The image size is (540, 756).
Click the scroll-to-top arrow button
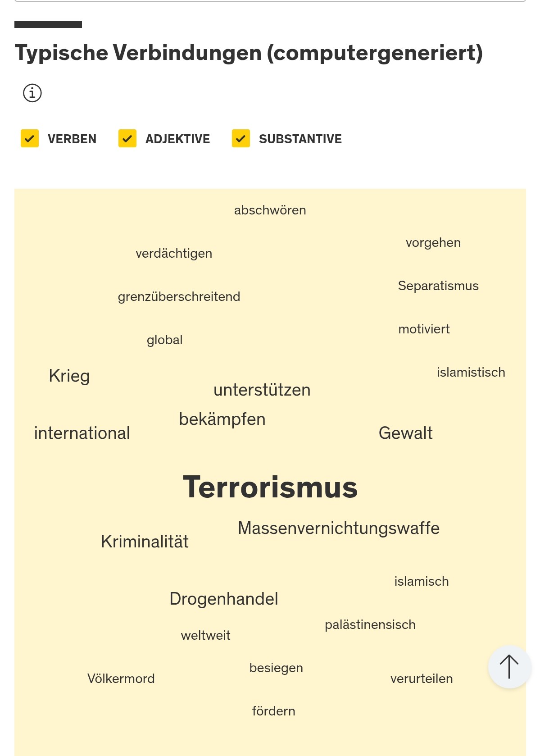[x=509, y=667]
